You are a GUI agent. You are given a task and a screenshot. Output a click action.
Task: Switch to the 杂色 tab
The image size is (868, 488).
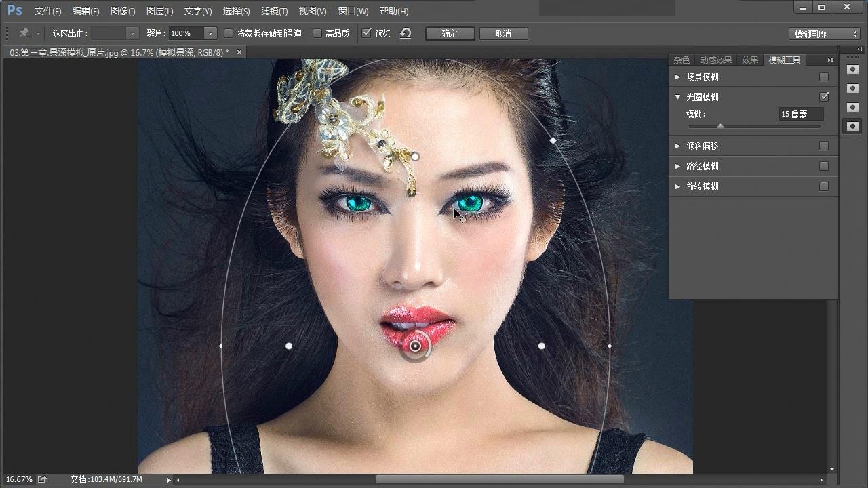point(682,60)
